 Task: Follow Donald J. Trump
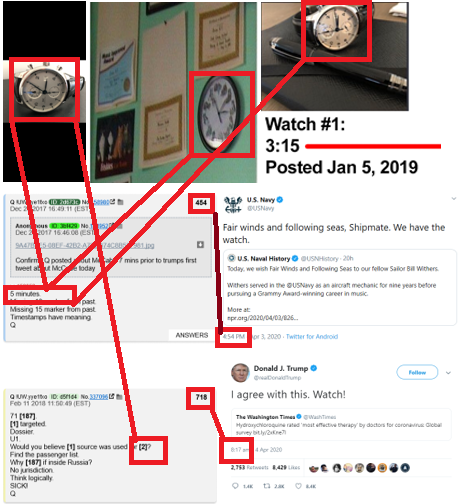point(417,372)
